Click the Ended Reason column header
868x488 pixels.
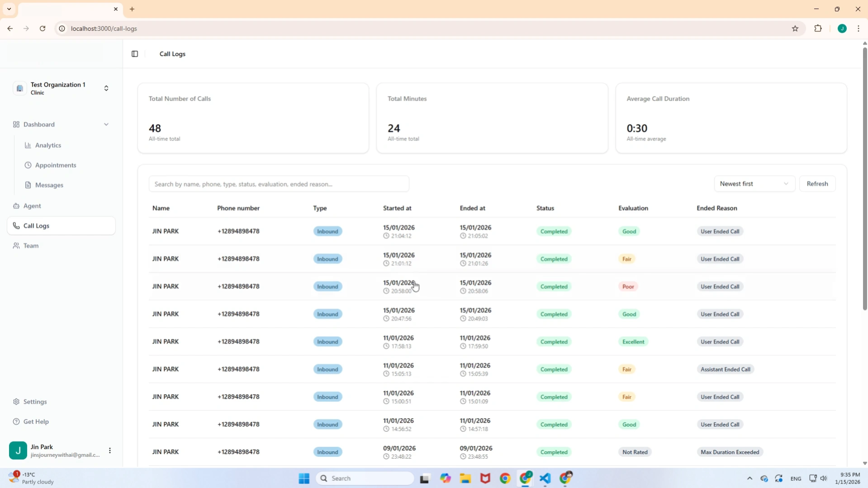717,208
